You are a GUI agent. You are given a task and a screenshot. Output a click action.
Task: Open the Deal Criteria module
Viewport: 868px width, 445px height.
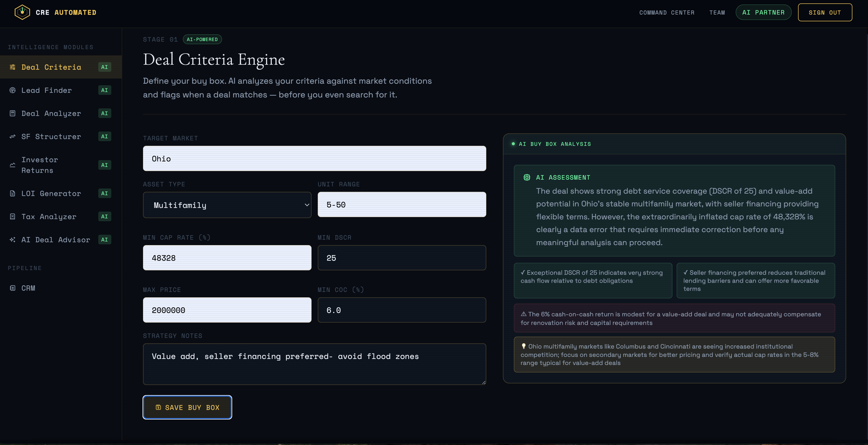coord(61,67)
